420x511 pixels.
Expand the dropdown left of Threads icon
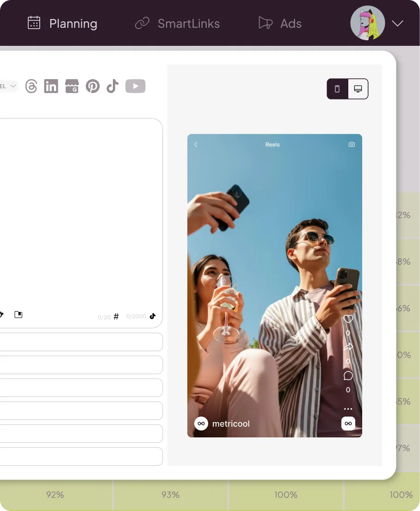point(9,86)
